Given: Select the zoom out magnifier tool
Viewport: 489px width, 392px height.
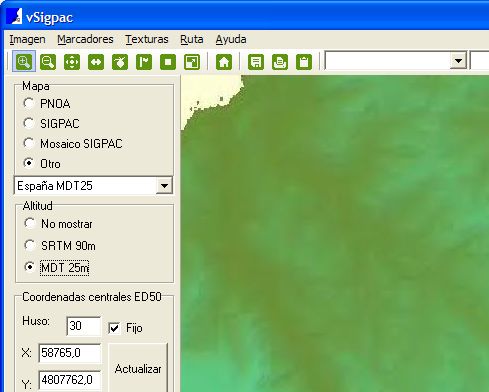Looking at the screenshot, I should (48, 62).
